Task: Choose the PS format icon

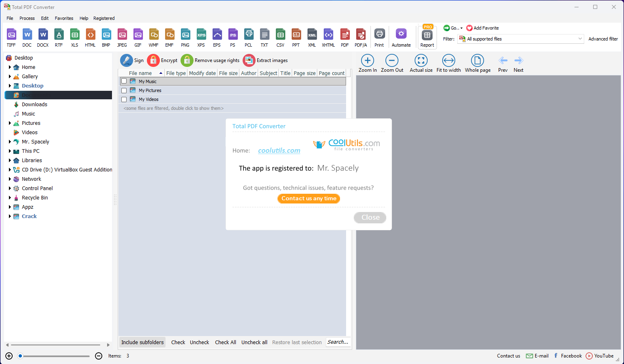Action: pos(233,38)
